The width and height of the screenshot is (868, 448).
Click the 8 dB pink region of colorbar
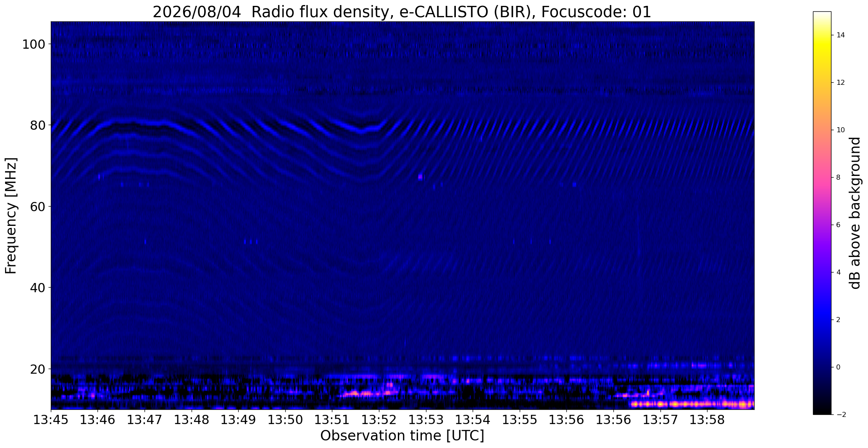click(x=822, y=177)
